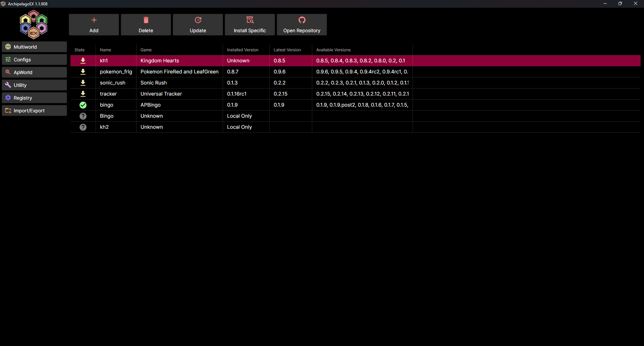This screenshot has height=346, width=644.
Task: Click latest version 0.9.6
Action: click(291, 72)
